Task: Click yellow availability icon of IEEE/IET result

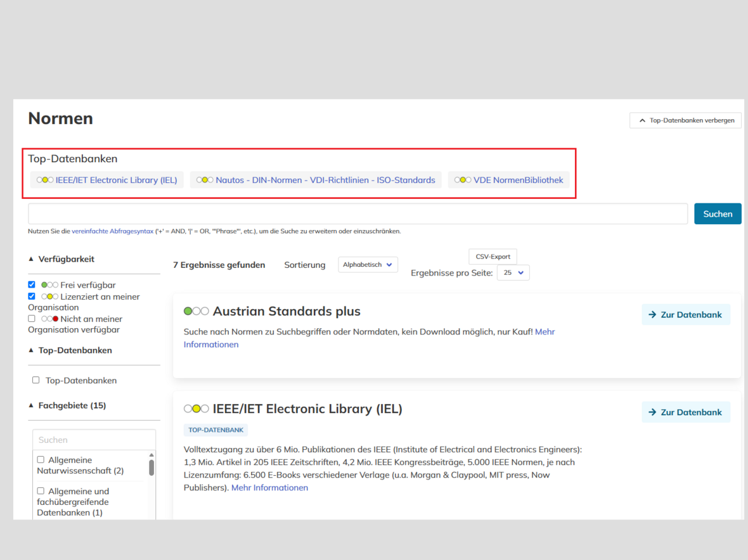Action: click(197, 409)
